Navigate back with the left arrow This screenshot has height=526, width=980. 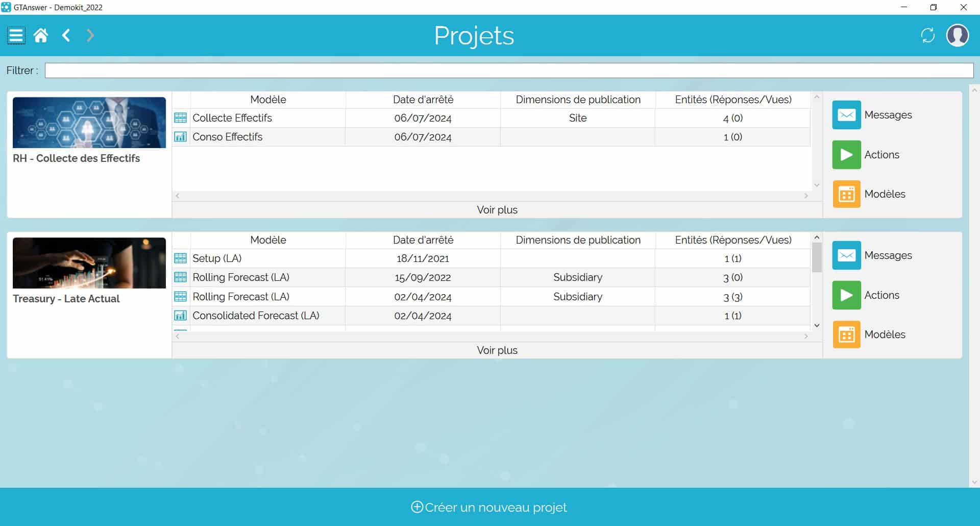click(x=66, y=35)
